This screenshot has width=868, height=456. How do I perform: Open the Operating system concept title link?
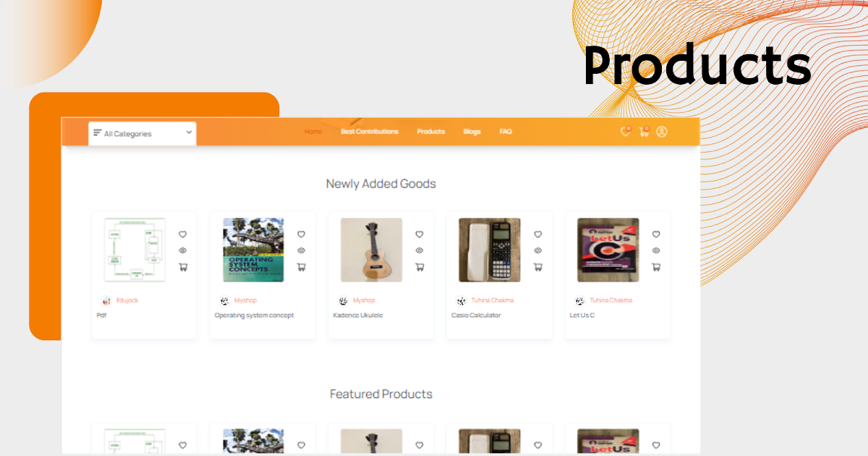[x=255, y=316]
